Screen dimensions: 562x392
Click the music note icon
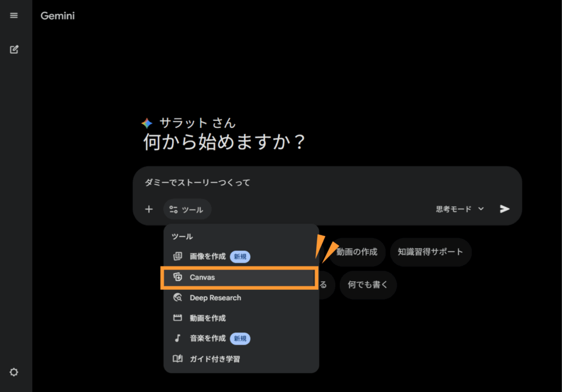tap(178, 338)
